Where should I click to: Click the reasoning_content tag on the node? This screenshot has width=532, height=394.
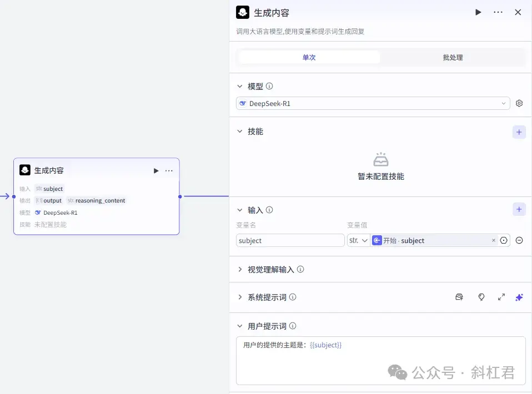(97, 200)
